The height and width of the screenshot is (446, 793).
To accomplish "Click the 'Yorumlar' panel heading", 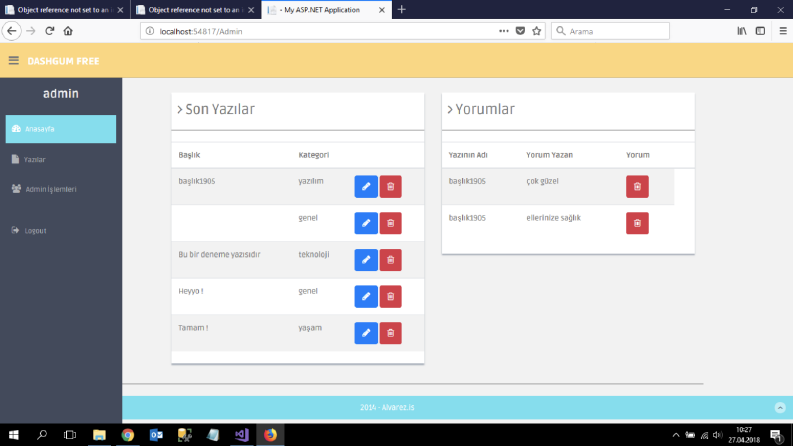I will click(485, 109).
